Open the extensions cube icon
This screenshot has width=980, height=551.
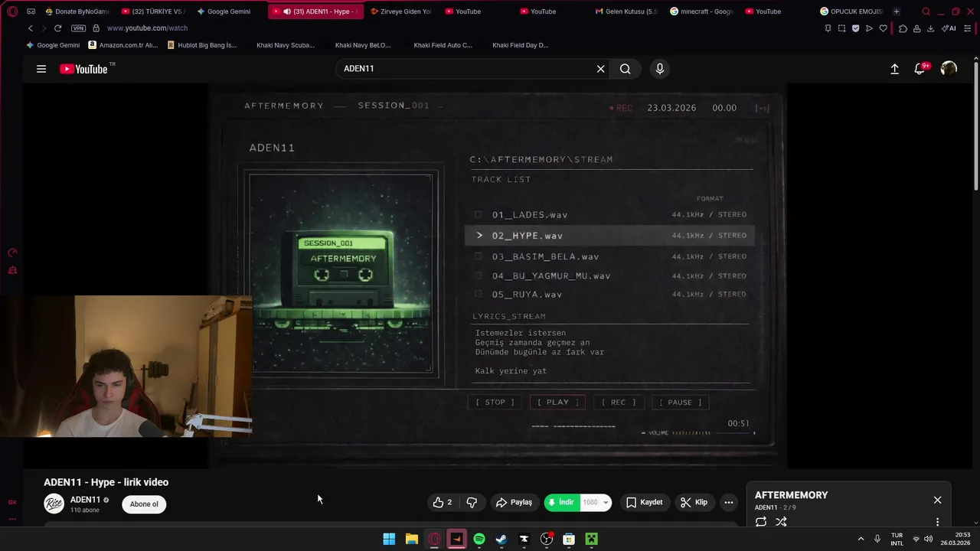pyautogui.click(x=903, y=28)
